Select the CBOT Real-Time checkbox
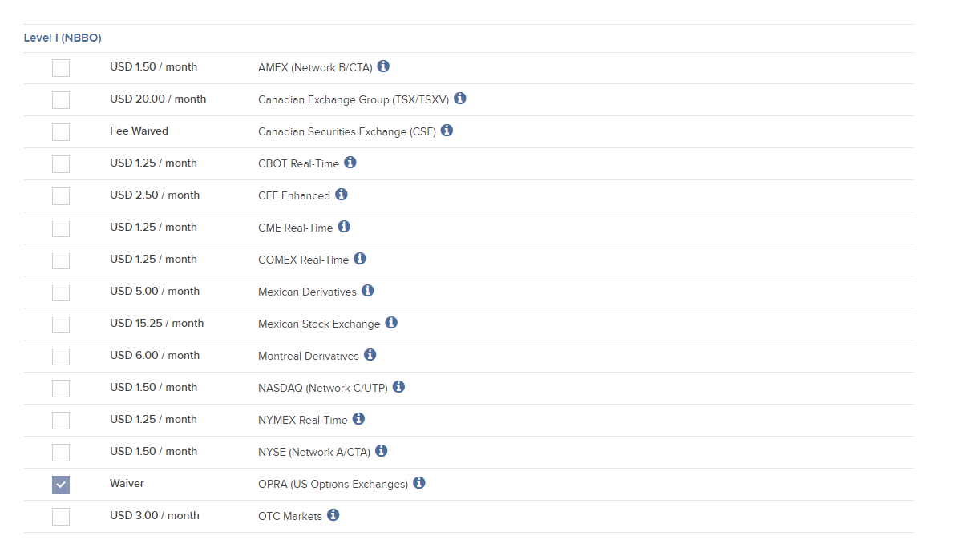The height and width of the screenshot is (560, 958). 60,163
